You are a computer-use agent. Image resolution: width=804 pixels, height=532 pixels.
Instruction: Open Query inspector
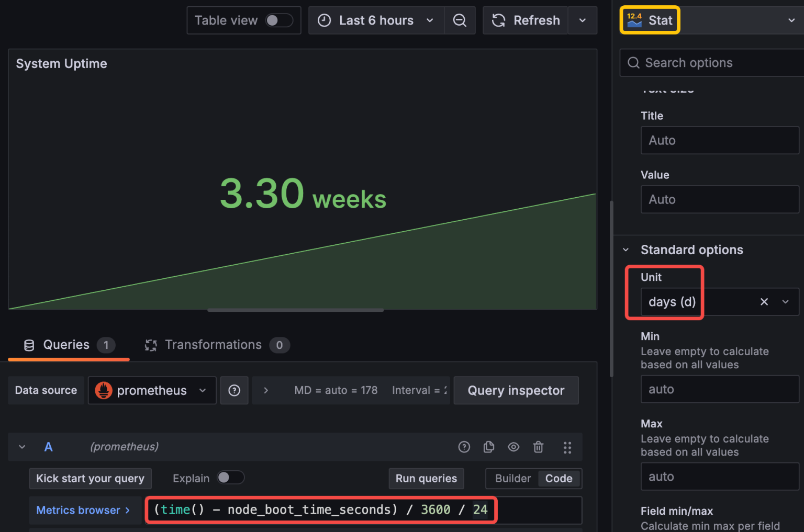[516, 390]
